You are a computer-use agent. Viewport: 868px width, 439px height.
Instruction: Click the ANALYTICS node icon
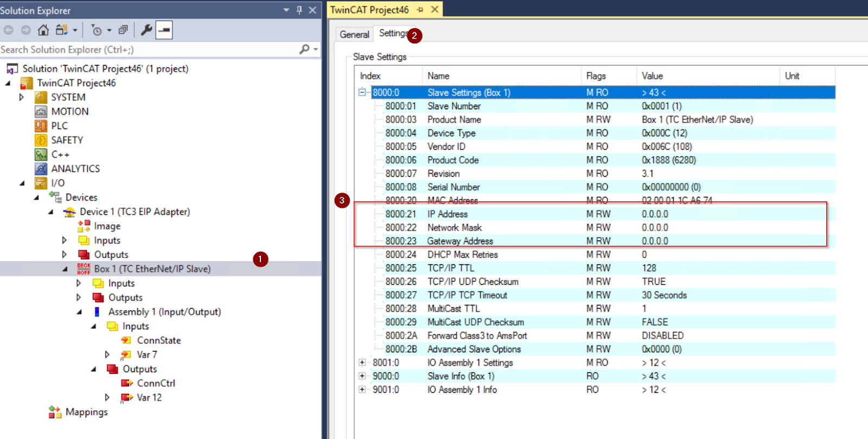click(x=41, y=169)
